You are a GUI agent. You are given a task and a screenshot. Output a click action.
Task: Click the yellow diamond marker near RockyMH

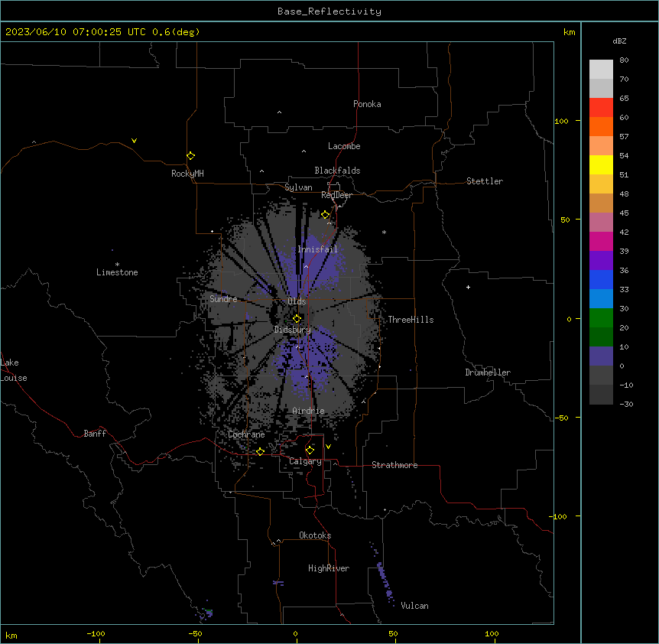(x=191, y=156)
